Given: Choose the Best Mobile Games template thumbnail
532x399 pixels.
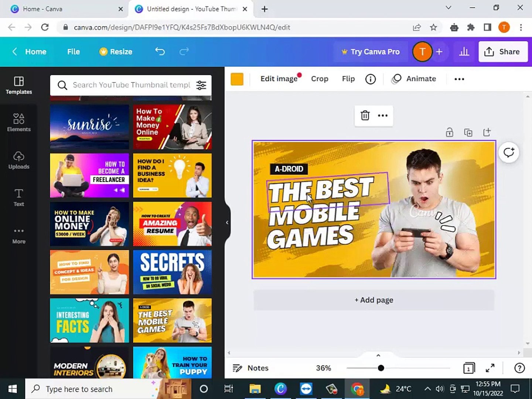Looking at the screenshot, I should click(173, 321).
